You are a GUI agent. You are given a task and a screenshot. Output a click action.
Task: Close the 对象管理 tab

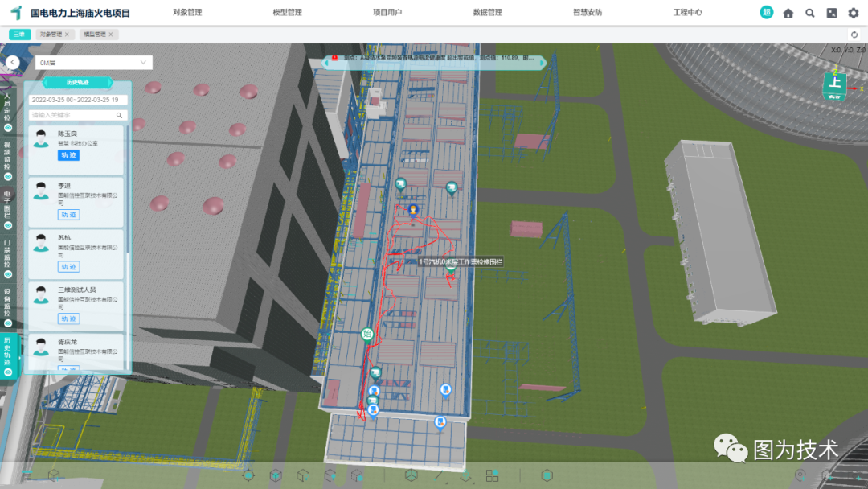click(x=68, y=35)
